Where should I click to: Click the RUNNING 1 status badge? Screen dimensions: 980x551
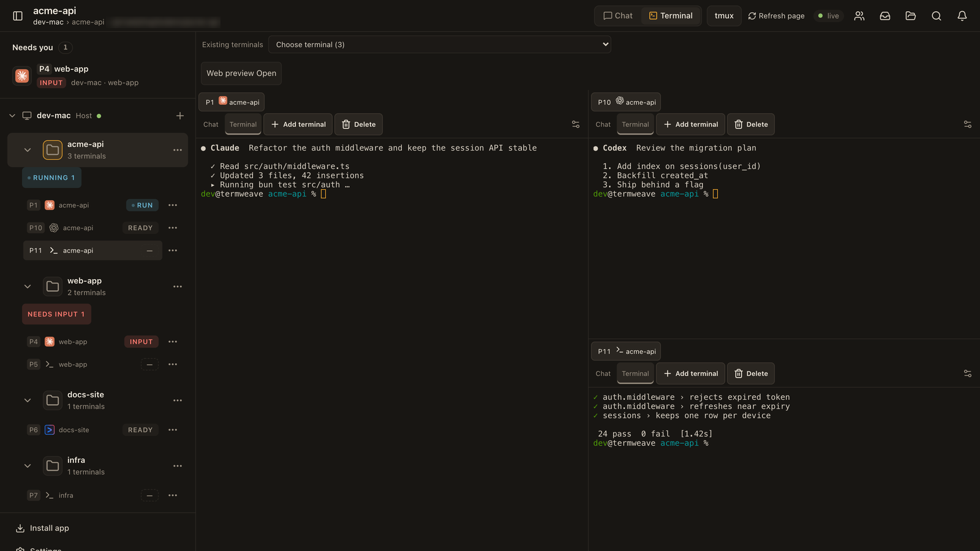(x=51, y=178)
